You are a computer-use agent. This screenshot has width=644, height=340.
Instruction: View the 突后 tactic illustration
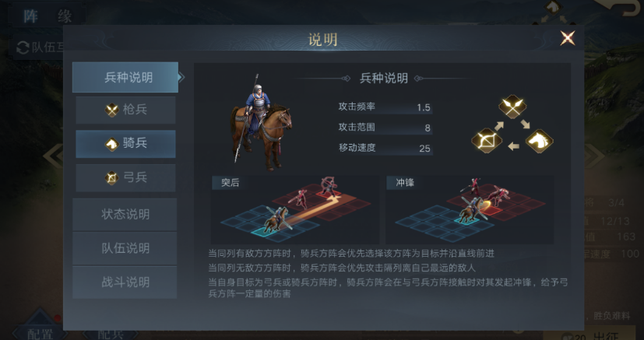[x=295, y=210]
